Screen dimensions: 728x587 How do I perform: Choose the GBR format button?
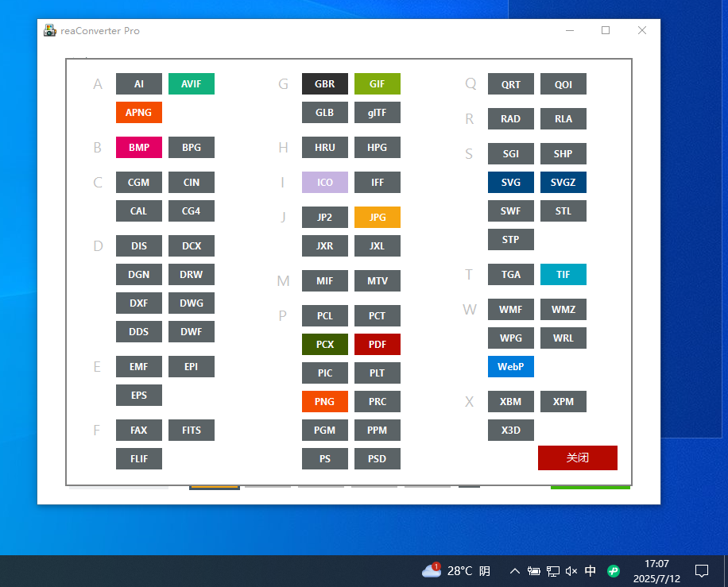(x=324, y=84)
